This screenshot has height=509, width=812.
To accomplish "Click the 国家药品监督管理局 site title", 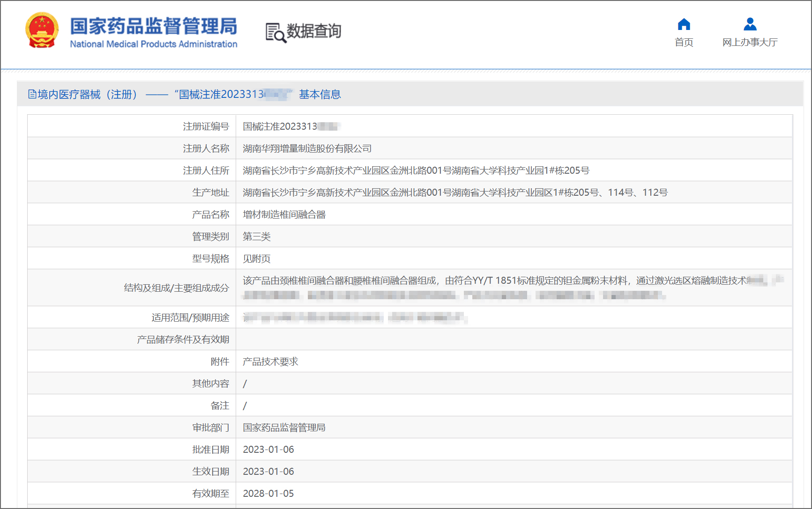I will click(x=154, y=26).
